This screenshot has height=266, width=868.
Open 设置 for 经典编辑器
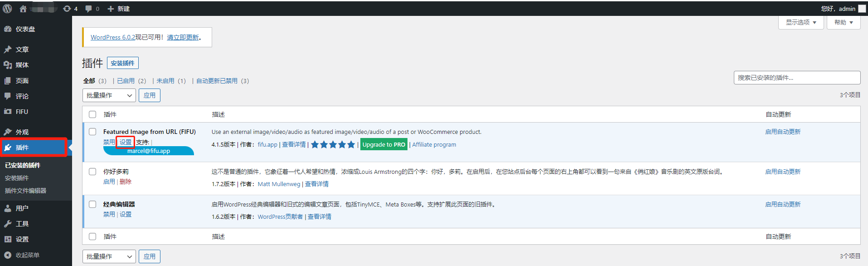pyautogui.click(x=126, y=214)
